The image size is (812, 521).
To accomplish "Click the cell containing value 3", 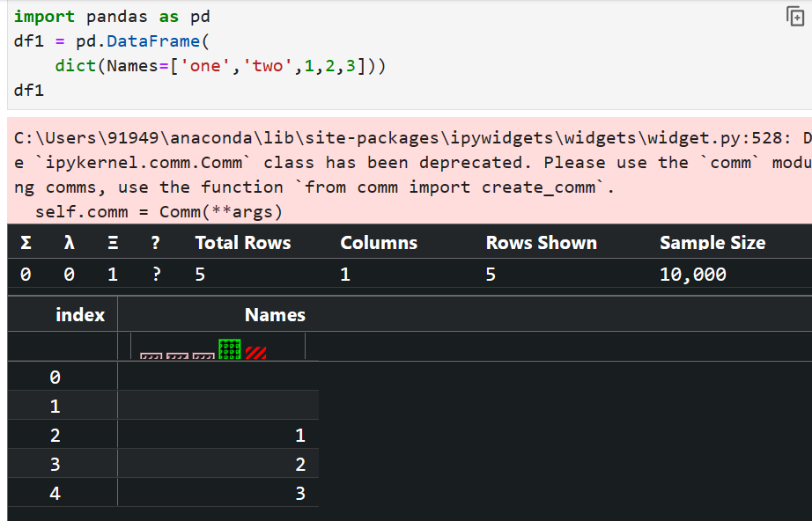I will pos(299,493).
